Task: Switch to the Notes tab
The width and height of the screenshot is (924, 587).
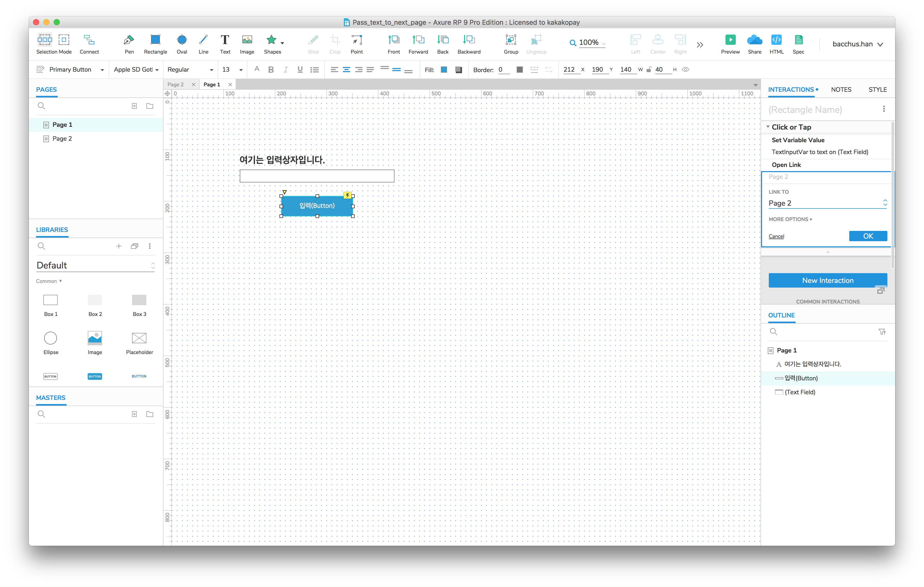Action: click(841, 90)
